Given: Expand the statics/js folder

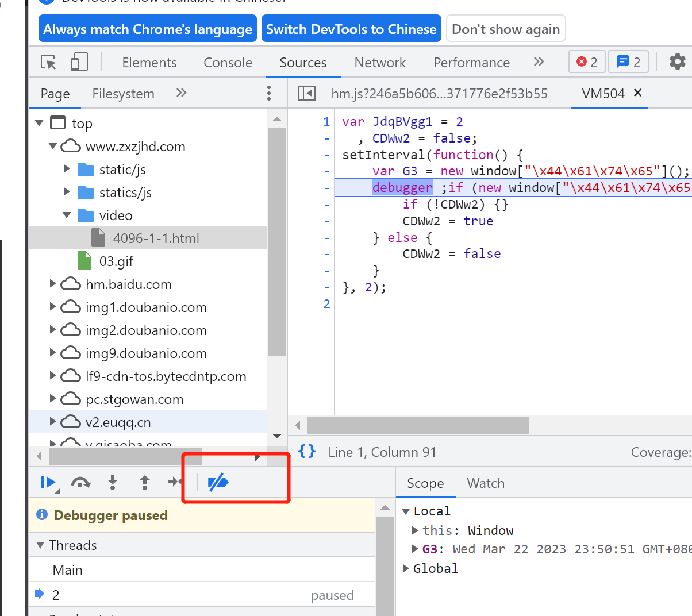Looking at the screenshot, I should point(67,192).
